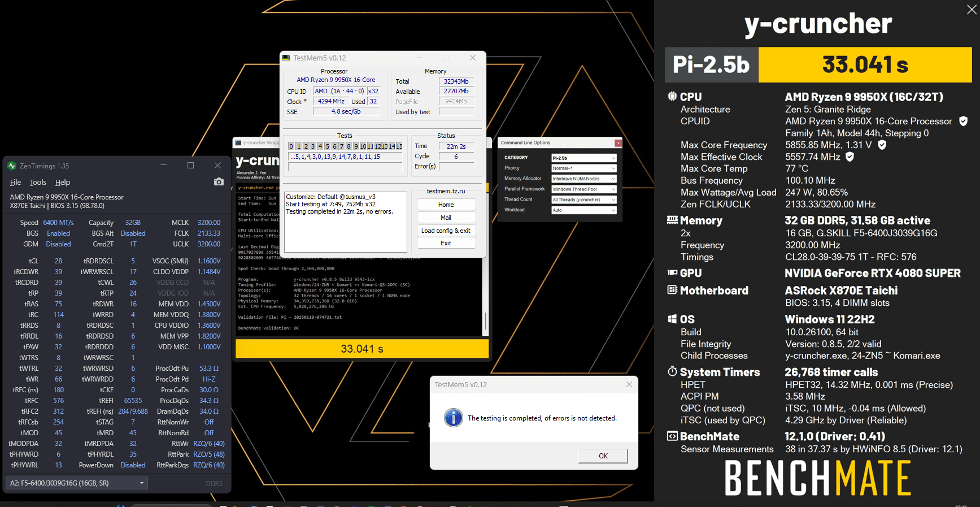Click the CPU chip icon in BenchMate panel
Viewport: 980px width, 507px height.
tap(672, 96)
